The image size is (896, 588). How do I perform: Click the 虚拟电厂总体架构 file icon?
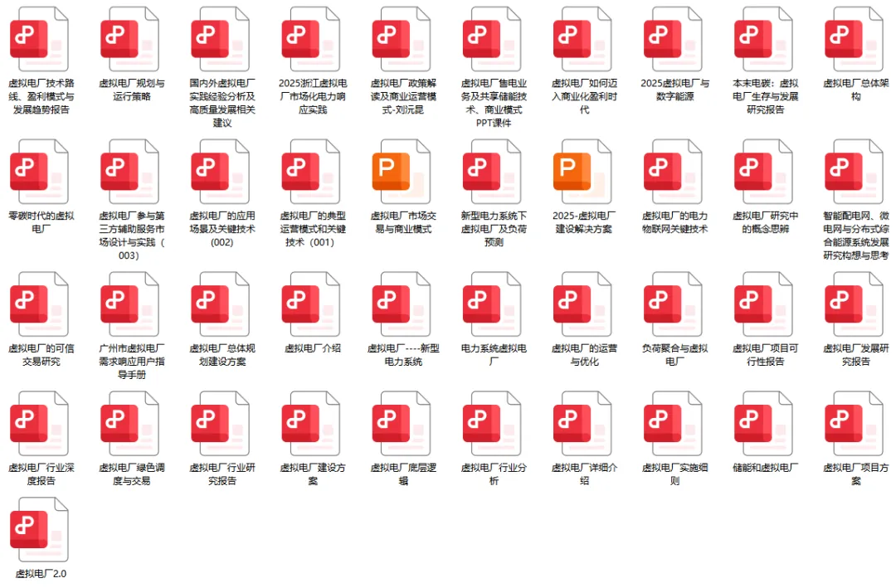pyautogui.click(x=855, y=40)
